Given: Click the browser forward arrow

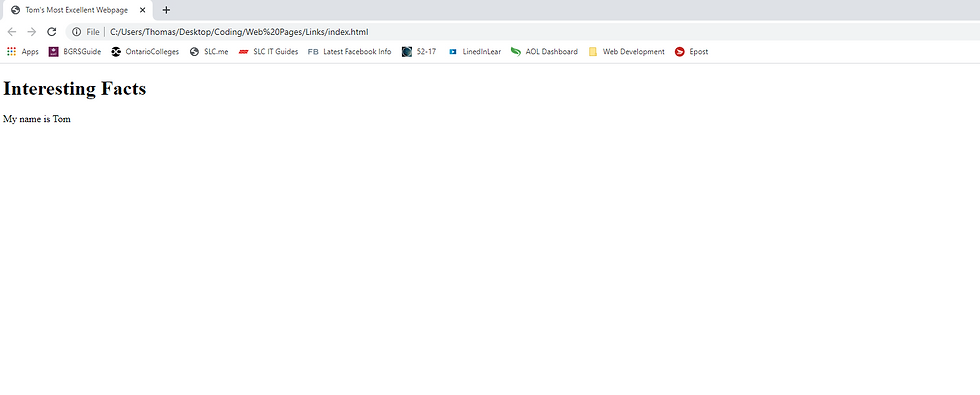Looking at the screenshot, I should [32, 32].
